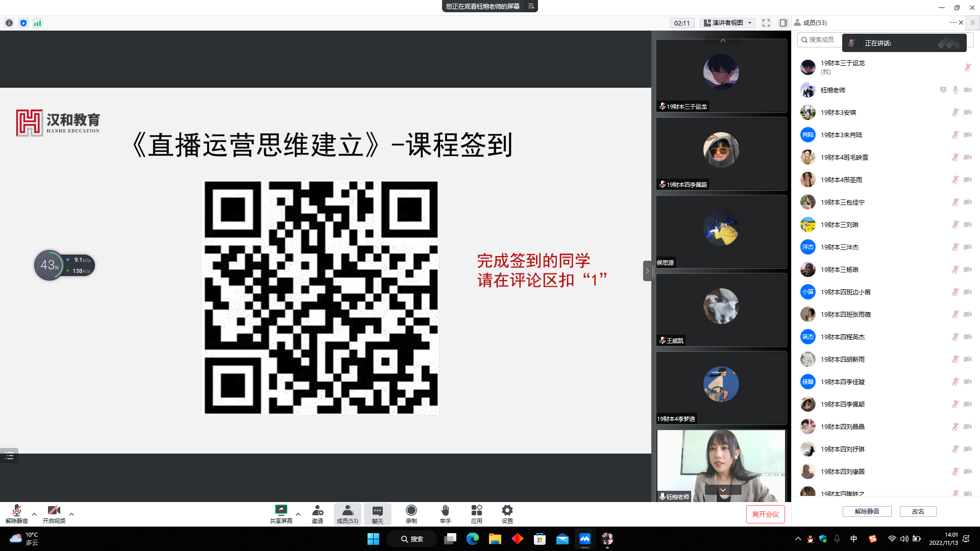Click the network signal status icon
Screen dimensions: 980x551
click(37, 23)
